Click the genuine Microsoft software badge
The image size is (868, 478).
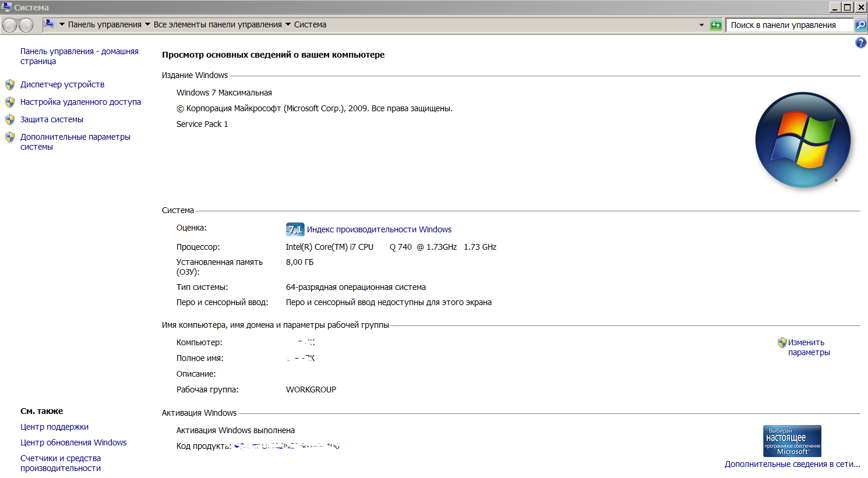[792, 441]
